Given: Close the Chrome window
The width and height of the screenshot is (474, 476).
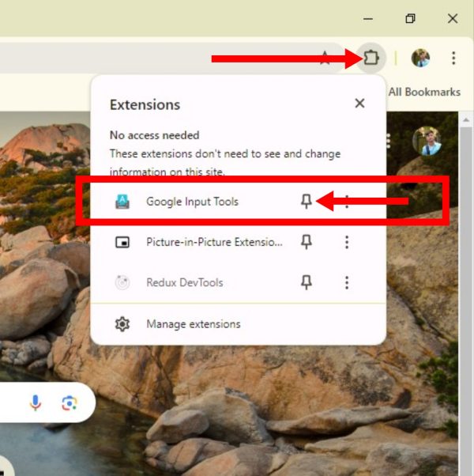Looking at the screenshot, I should pos(453,19).
